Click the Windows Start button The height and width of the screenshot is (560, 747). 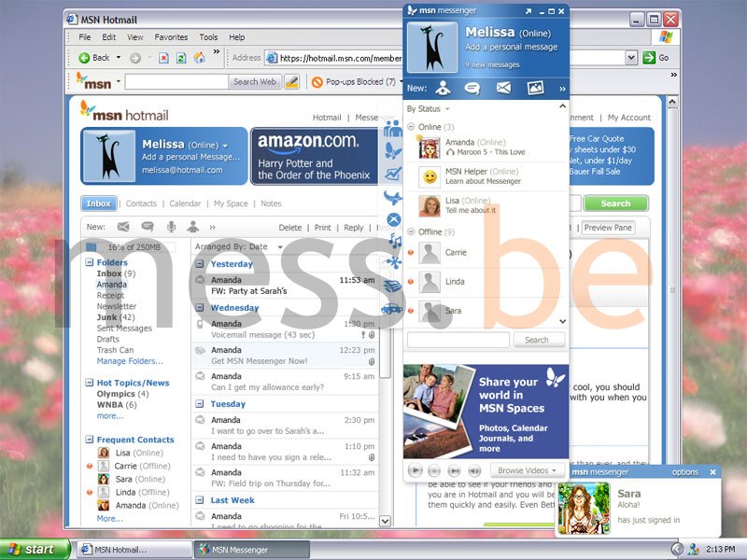pos(35,549)
